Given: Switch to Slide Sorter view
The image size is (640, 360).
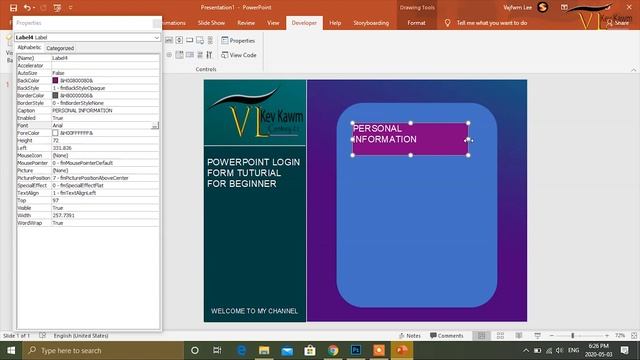Looking at the screenshot, I should (500, 336).
